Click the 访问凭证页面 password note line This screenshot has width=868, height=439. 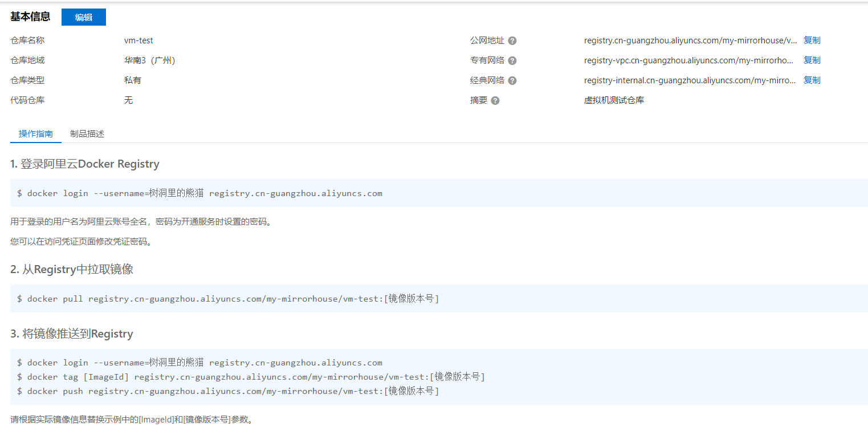click(x=81, y=242)
